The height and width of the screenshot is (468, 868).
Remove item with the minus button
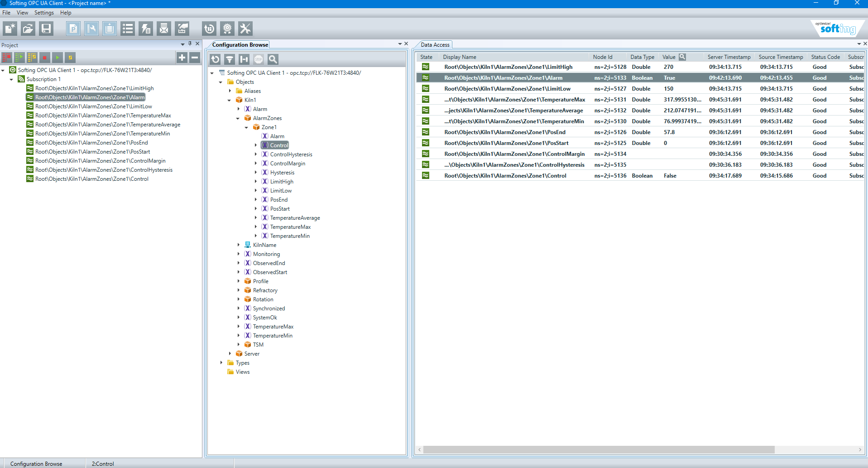(195, 58)
